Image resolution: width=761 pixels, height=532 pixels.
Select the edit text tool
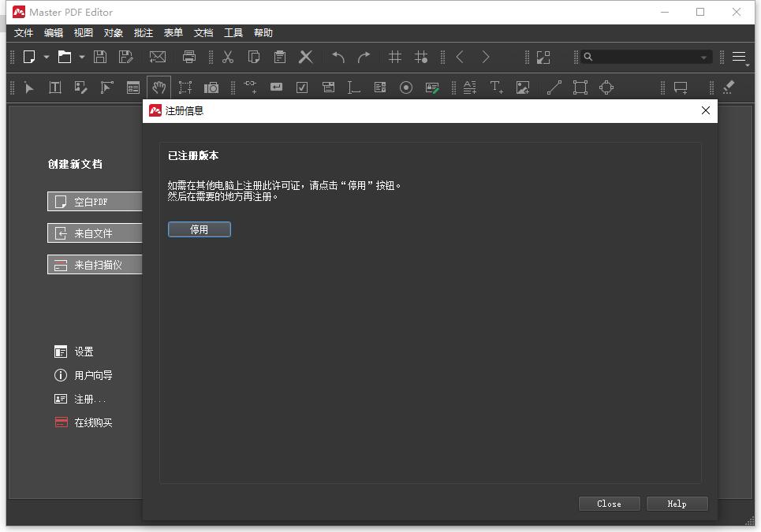pyautogui.click(x=55, y=87)
